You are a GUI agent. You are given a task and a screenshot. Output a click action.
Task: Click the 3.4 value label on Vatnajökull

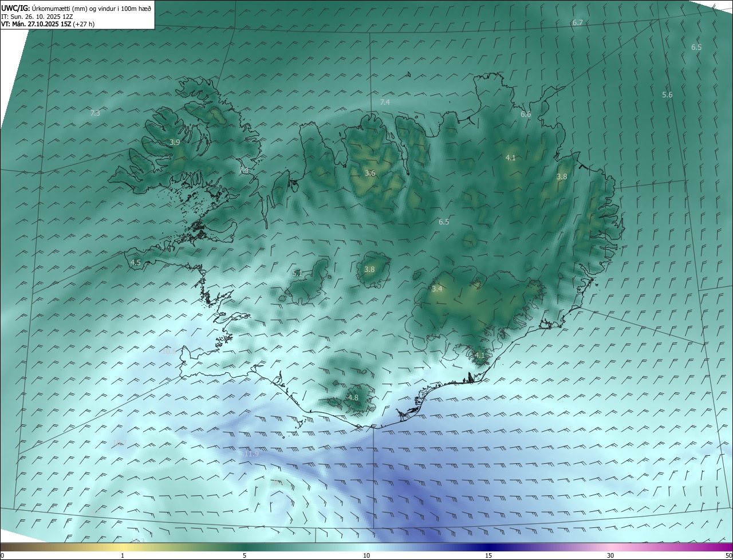tap(437, 289)
